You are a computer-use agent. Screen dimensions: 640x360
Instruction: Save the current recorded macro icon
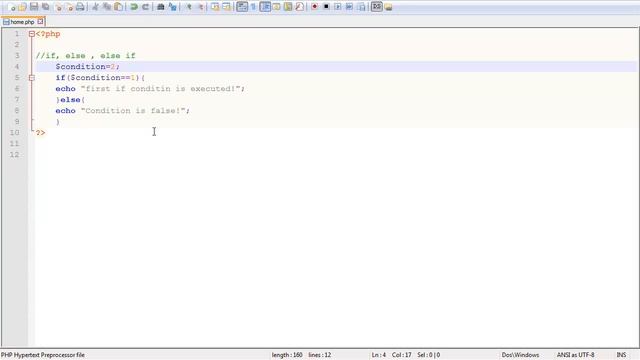click(x=361, y=7)
